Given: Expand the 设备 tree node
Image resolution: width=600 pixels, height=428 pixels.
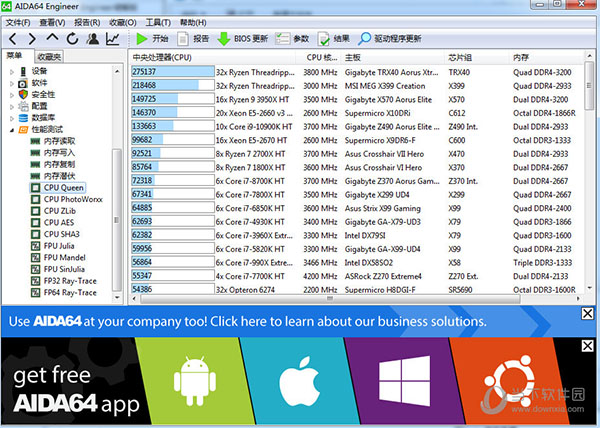Looking at the screenshot, I should point(12,72).
